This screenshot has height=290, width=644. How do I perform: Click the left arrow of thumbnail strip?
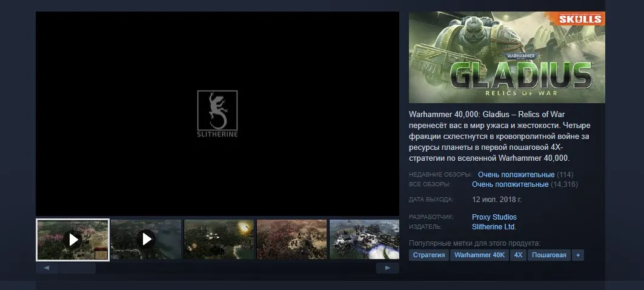[x=47, y=268]
